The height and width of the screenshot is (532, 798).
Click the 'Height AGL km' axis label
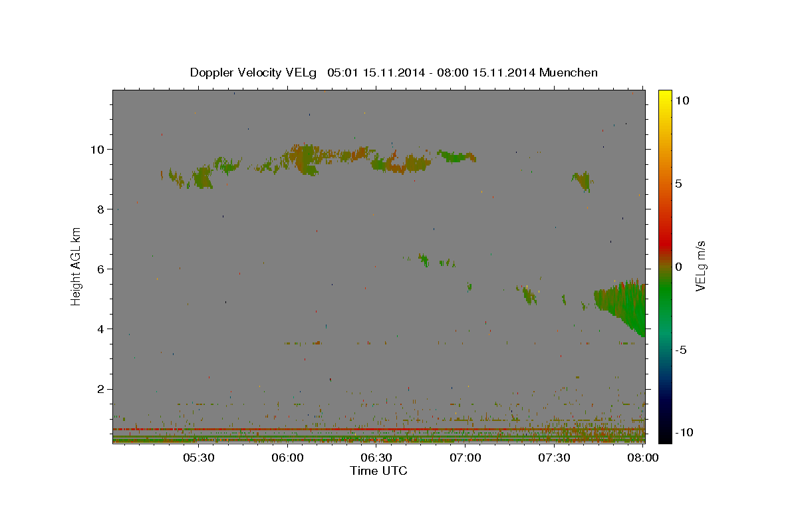(x=76, y=266)
